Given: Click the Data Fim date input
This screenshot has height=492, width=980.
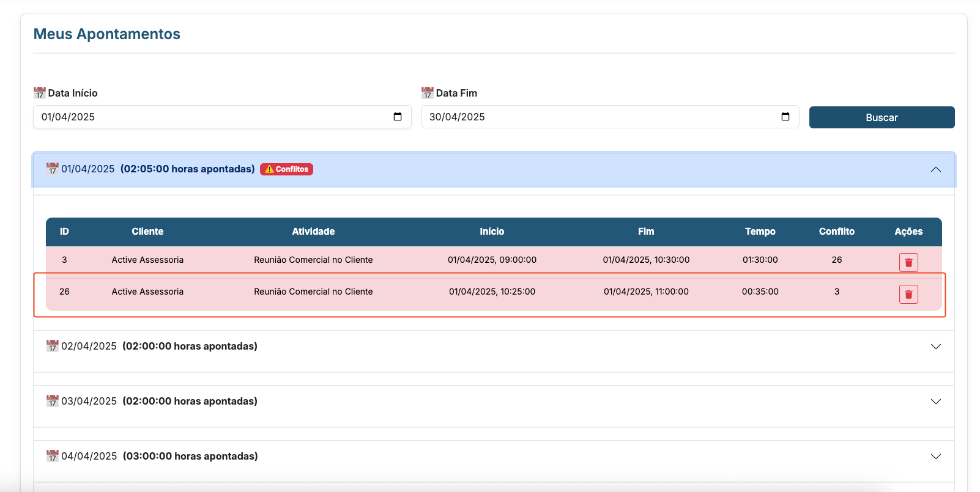Looking at the screenshot, I should pyautogui.click(x=600, y=117).
